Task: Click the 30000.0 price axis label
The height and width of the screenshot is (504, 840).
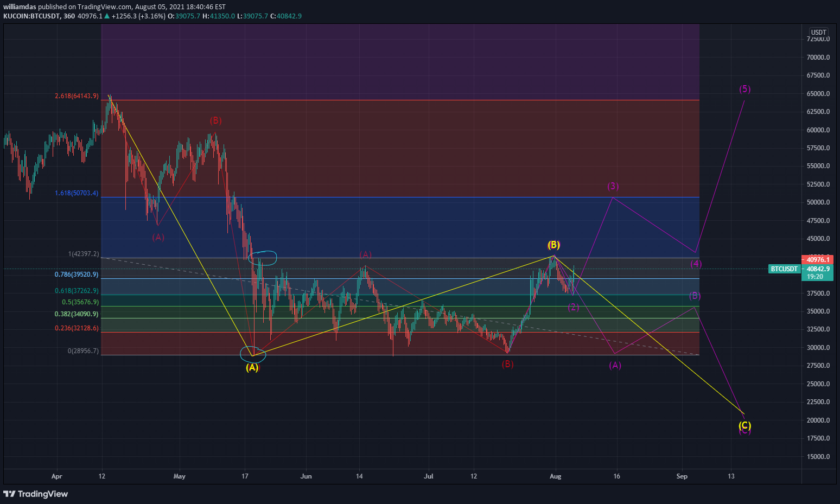Action: pos(818,348)
